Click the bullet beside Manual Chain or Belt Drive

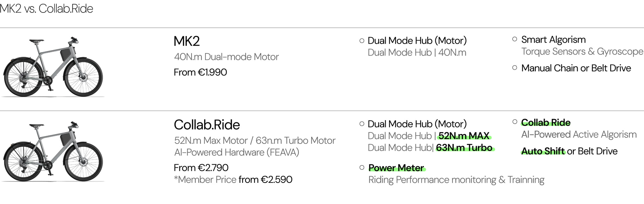tap(515, 68)
